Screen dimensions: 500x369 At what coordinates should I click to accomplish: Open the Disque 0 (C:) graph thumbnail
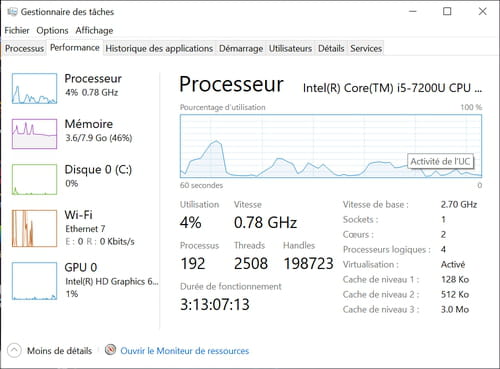(34, 179)
